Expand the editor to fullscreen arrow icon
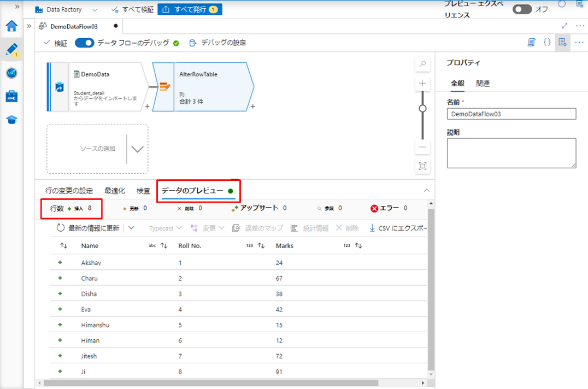 (565, 26)
